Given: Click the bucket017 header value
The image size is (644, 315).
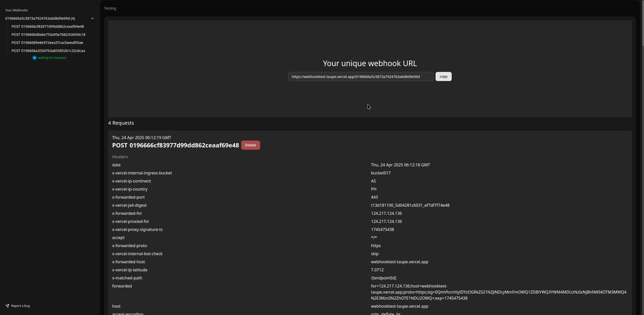Looking at the screenshot, I should point(381,173).
